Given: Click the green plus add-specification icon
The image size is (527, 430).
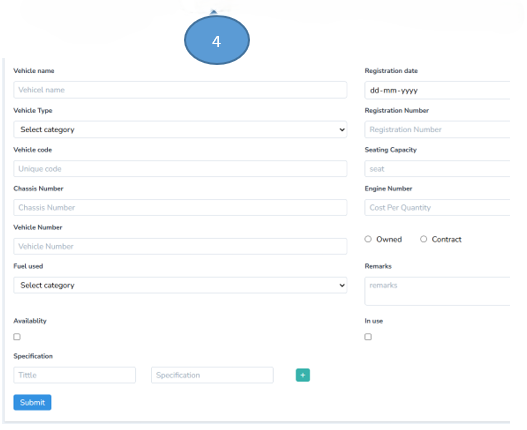Looking at the screenshot, I should click(x=302, y=375).
